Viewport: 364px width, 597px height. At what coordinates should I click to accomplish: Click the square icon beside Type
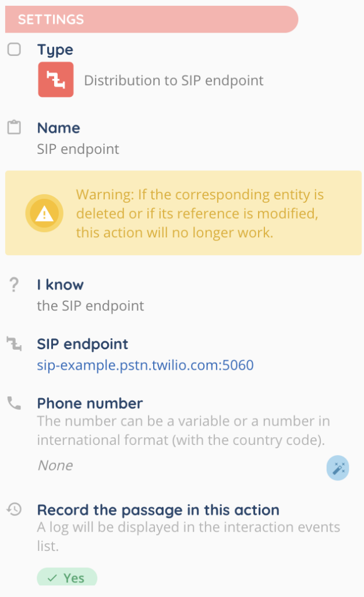(x=14, y=50)
